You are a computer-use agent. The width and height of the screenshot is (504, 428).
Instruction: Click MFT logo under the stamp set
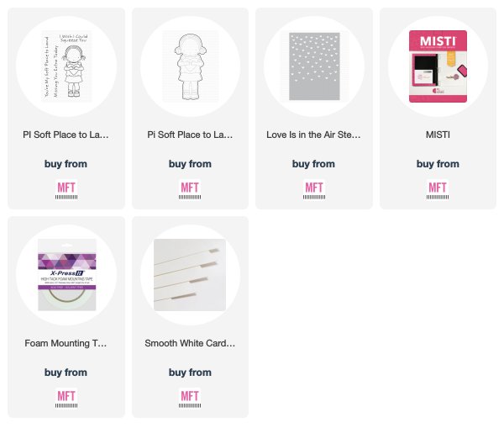click(x=66, y=189)
